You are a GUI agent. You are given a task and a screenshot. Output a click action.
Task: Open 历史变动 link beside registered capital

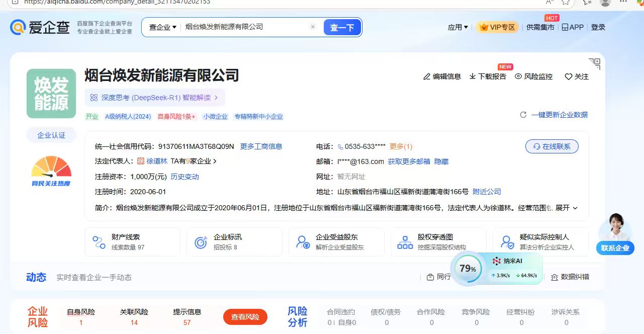(x=185, y=177)
